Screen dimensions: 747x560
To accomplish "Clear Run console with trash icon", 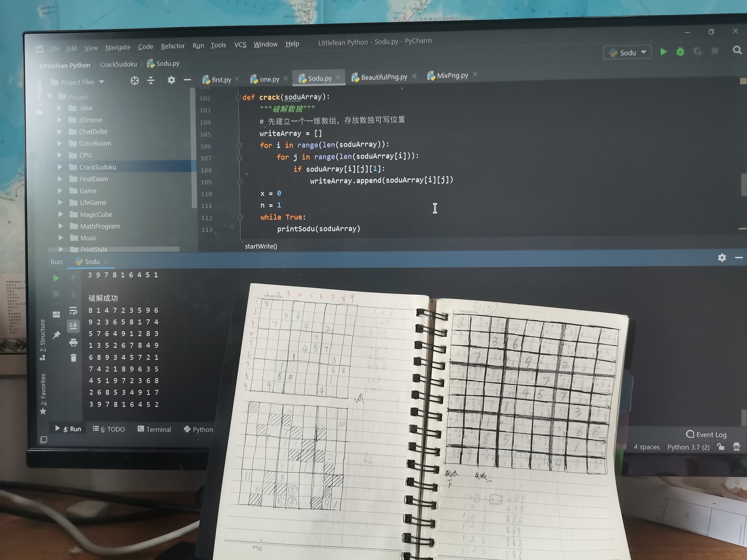I will point(73,358).
